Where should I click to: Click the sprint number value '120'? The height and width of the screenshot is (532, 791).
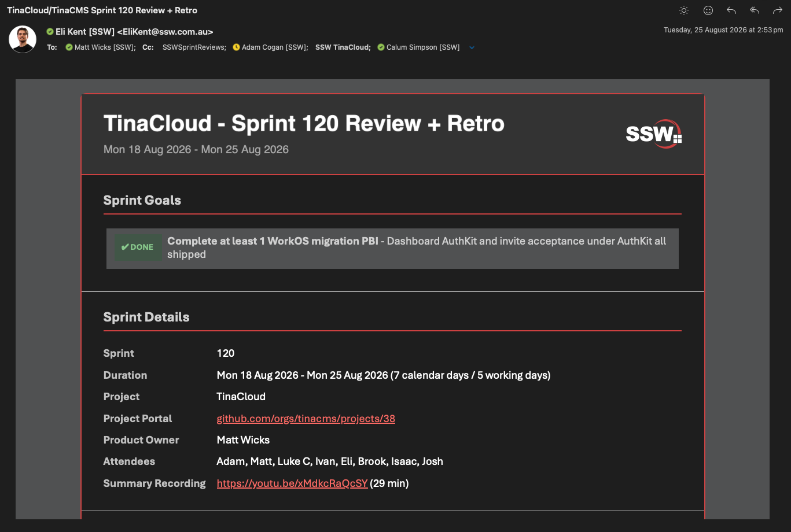226,353
